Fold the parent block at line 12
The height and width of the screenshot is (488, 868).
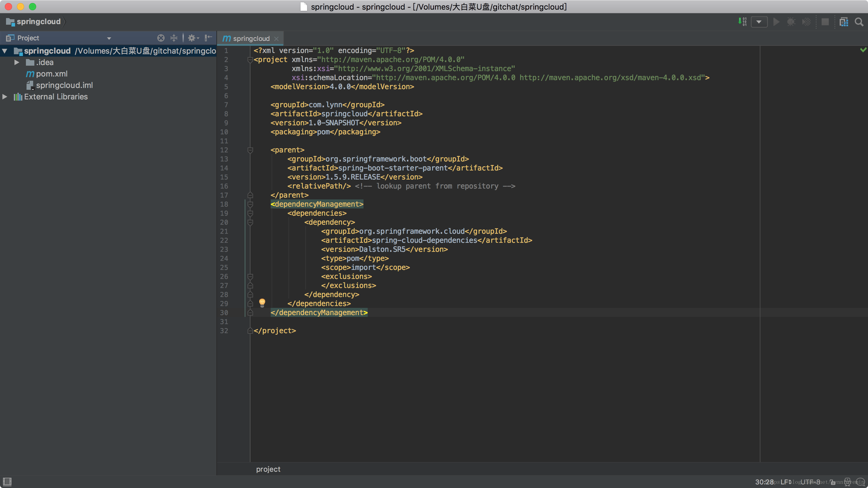250,150
